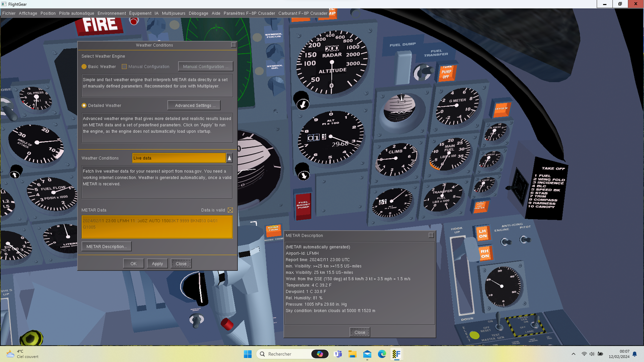Open Paramètres F-8P Crusader menu

pos(249,14)
